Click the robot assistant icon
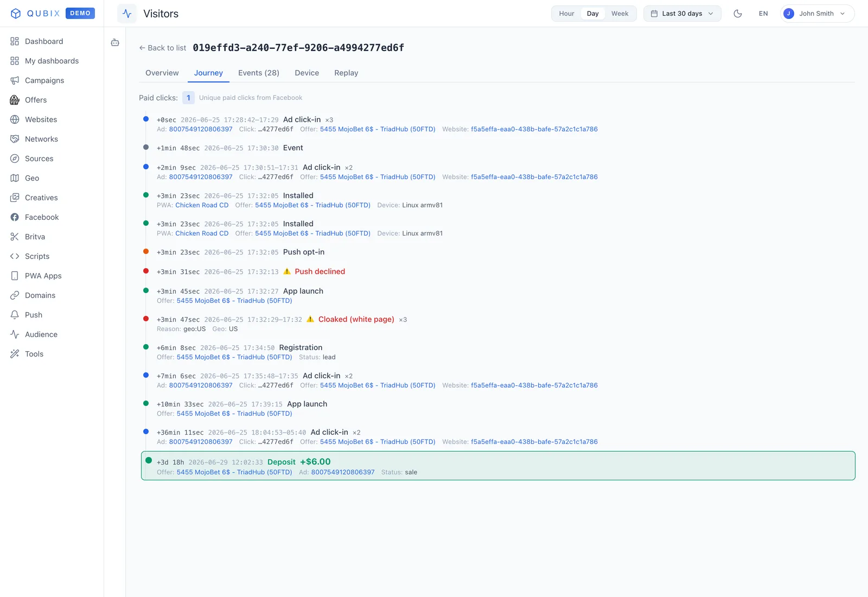 (x=115, y=42)
